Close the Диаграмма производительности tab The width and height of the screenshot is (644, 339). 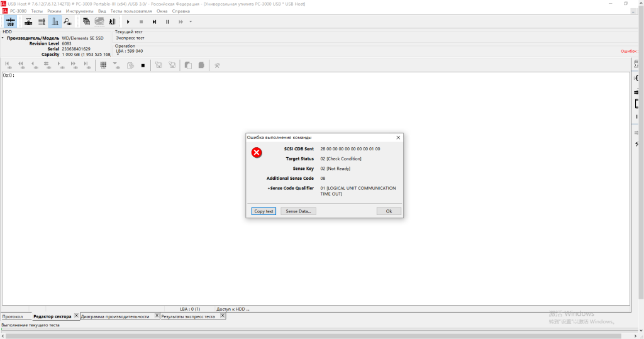[x=156, y=316]
